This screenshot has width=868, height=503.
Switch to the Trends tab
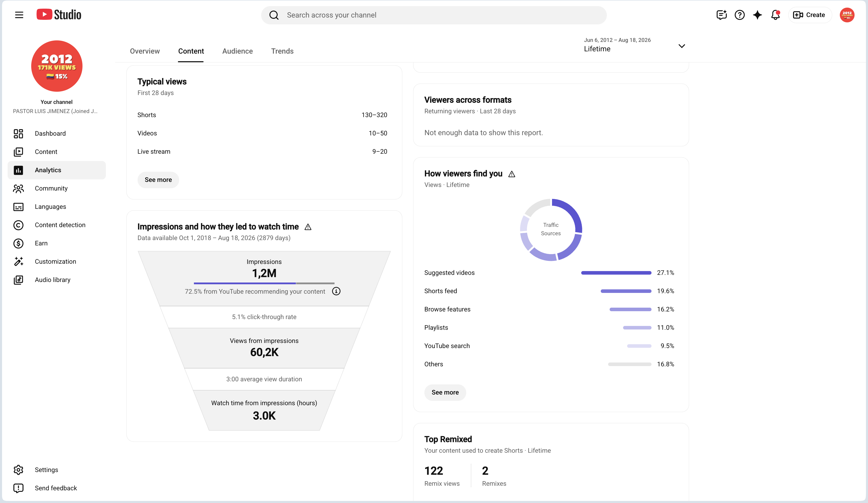coord(282,51)
